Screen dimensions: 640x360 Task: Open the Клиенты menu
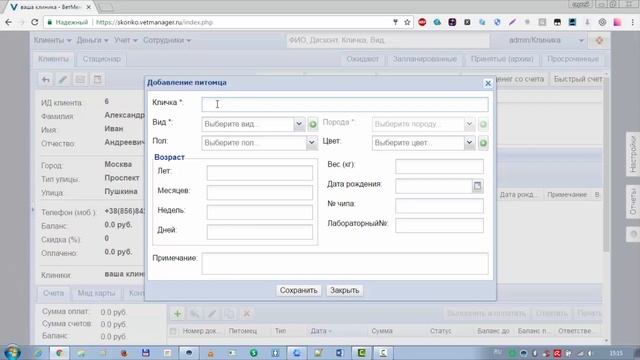coord(53,40)
